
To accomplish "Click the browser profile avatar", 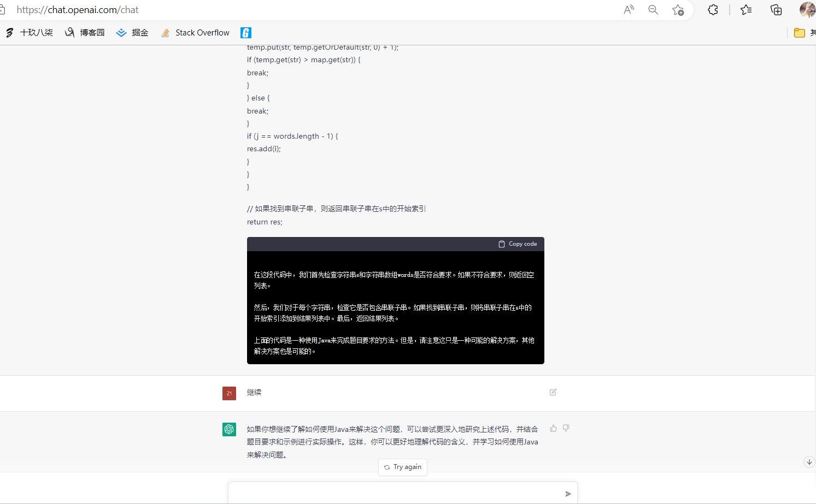I will [807, 9].
